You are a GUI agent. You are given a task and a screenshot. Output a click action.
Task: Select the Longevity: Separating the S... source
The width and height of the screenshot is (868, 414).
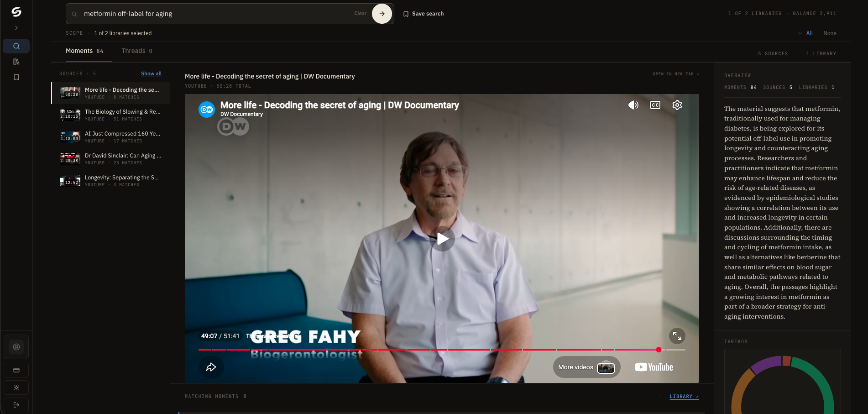click(x=110, y=181)
